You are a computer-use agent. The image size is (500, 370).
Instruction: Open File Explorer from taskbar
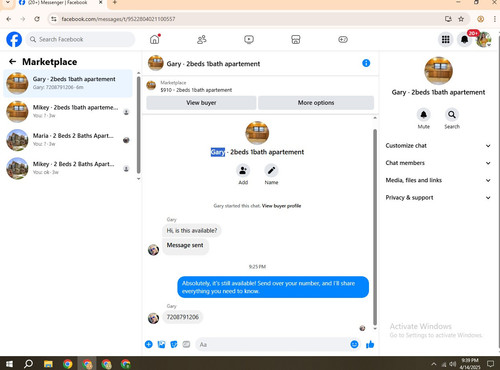pyautogui.click(x=48, y=364)
